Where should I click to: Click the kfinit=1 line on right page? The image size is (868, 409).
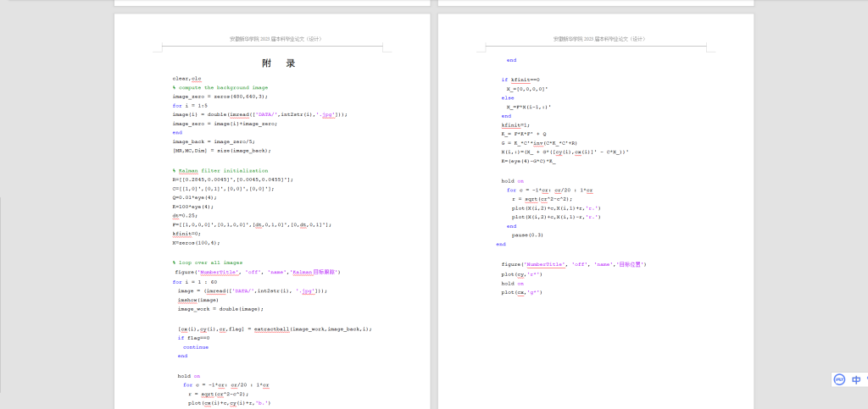(515, 124)
